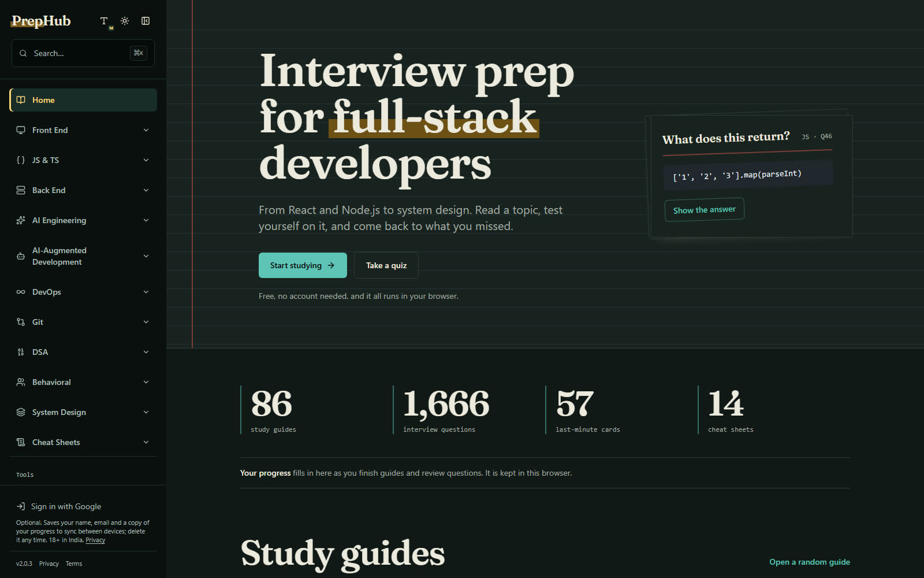Expand the AI-Augmented Development chevron
This screenshot has height=578, width=924.
coord(146,256)
